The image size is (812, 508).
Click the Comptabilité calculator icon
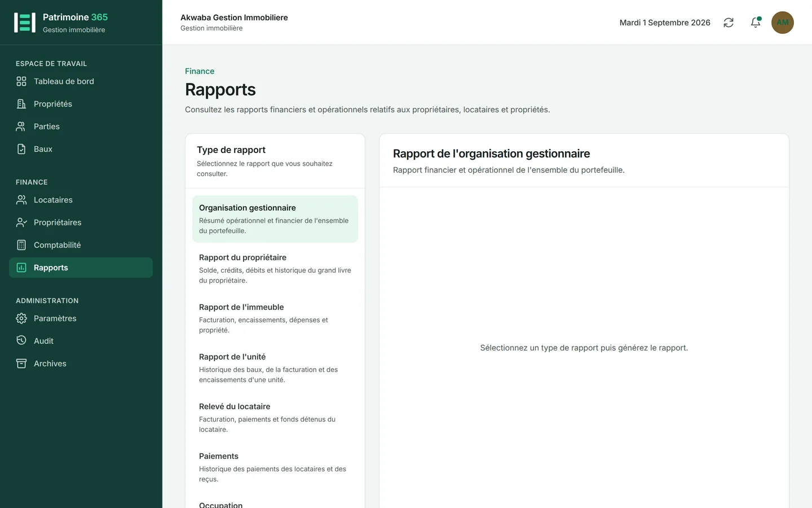point(21,245)
